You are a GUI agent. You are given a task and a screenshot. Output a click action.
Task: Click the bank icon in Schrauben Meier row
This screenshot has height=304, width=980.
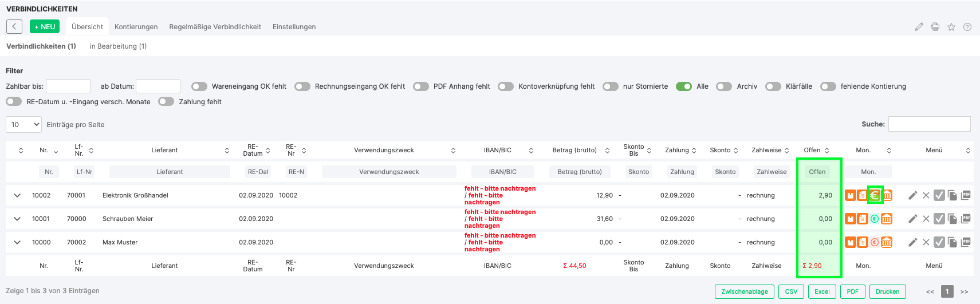pos(887,219)
